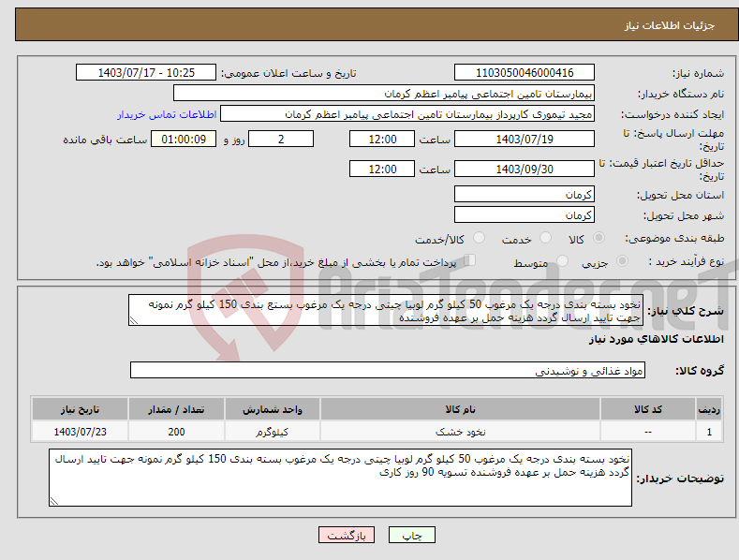Image resolution: width=739 pixels, height=560 pixels.
Task: Click the کیلوگرم unit cell
Action: tap(273, 432)
